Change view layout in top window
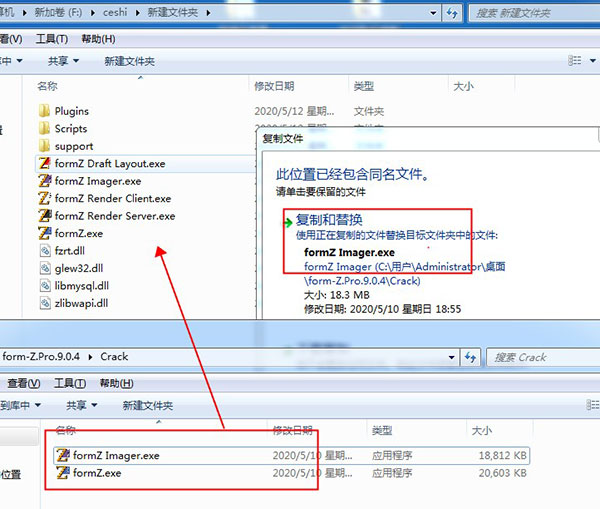 pos(574,60)
